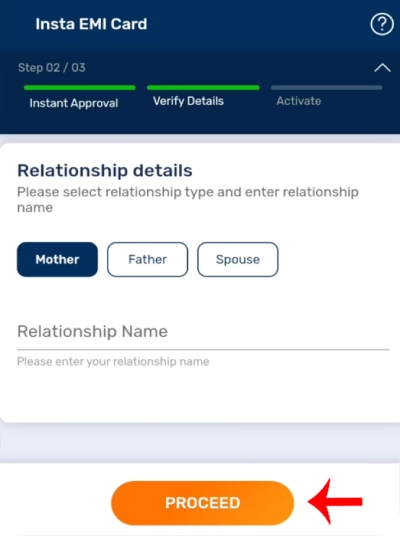Collapse the step progress section chevron
The width and height of the screenshot is (400, 536).
382,68
